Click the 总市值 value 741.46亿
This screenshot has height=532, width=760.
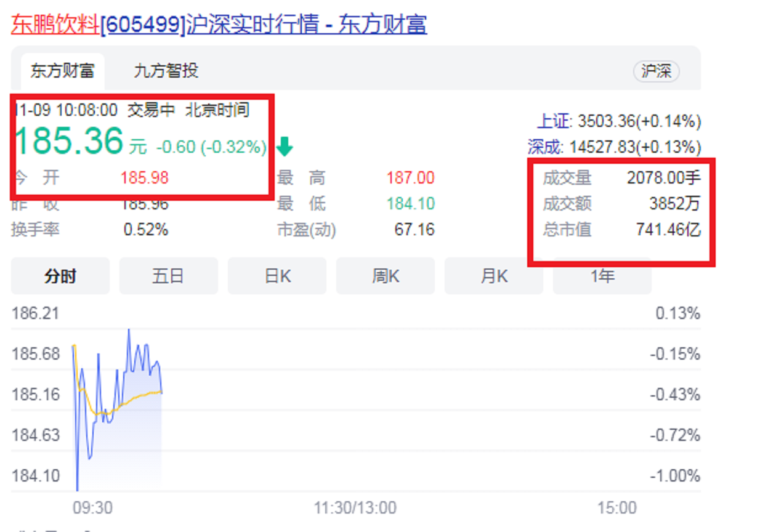(668, 230)
